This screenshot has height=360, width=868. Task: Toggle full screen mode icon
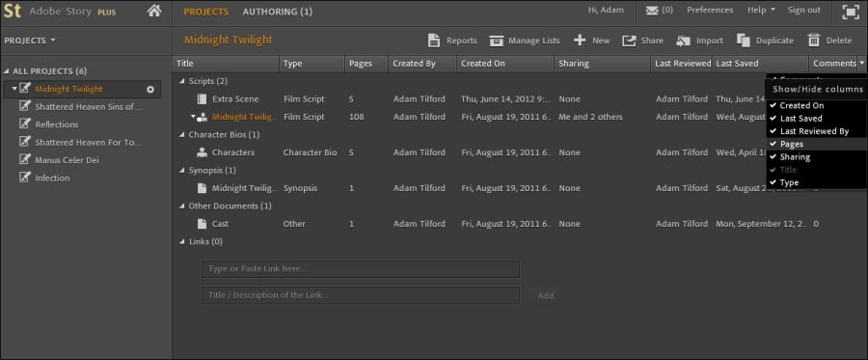tap(851, 13)
